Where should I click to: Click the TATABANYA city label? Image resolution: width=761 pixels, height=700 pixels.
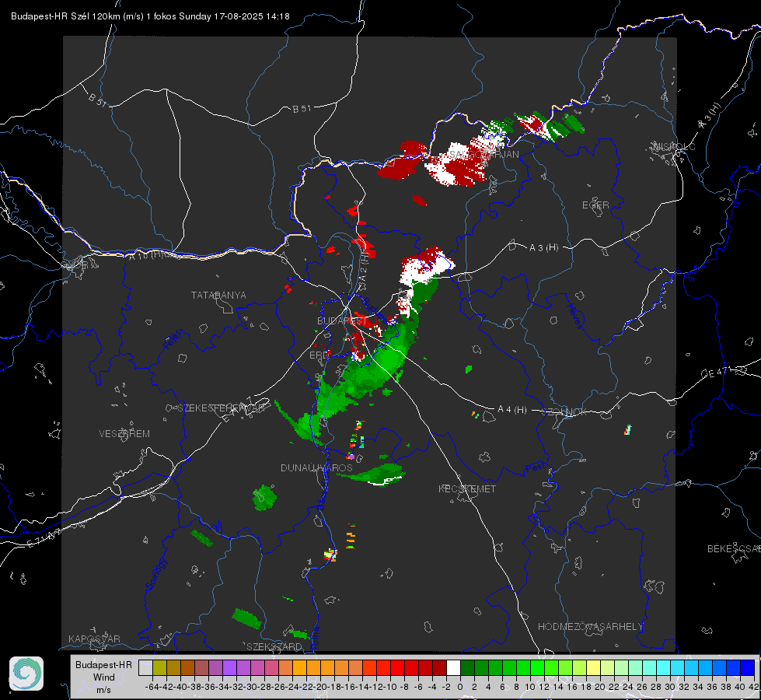point(218,295)
